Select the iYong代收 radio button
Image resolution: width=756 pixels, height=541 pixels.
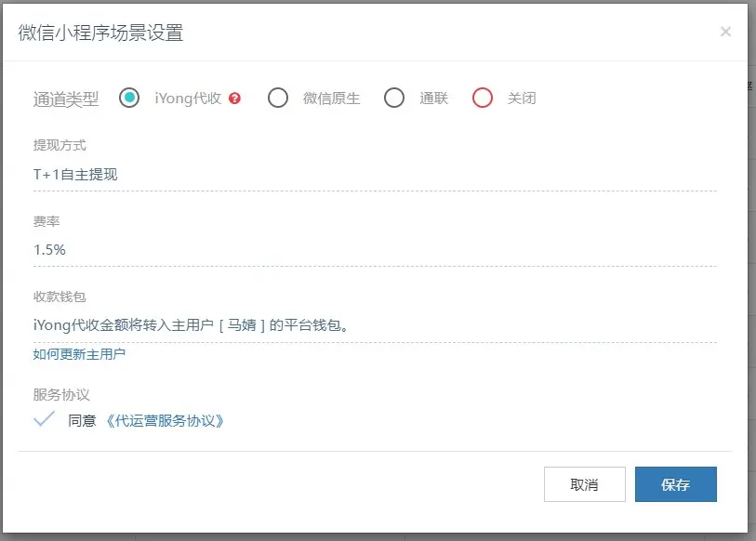point(129,98)
